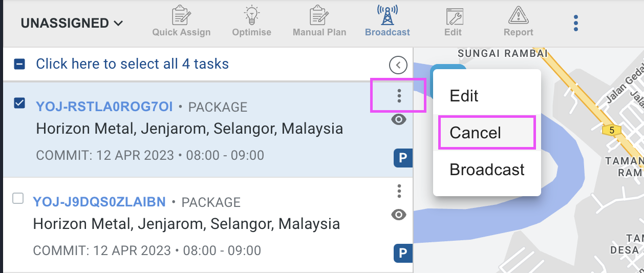The width and height of the screenshot is (644, 273).
Task: Collapse the task panel with chevron arrow
Action: coord(398,65)
